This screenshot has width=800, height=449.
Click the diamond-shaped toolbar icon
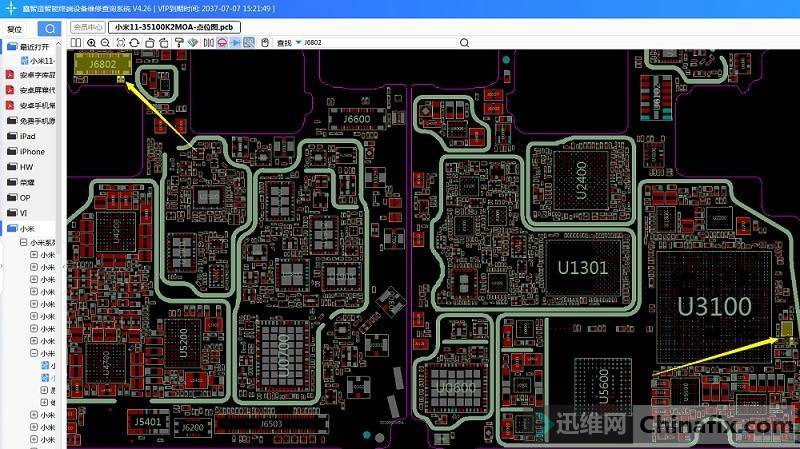(193, 43)
